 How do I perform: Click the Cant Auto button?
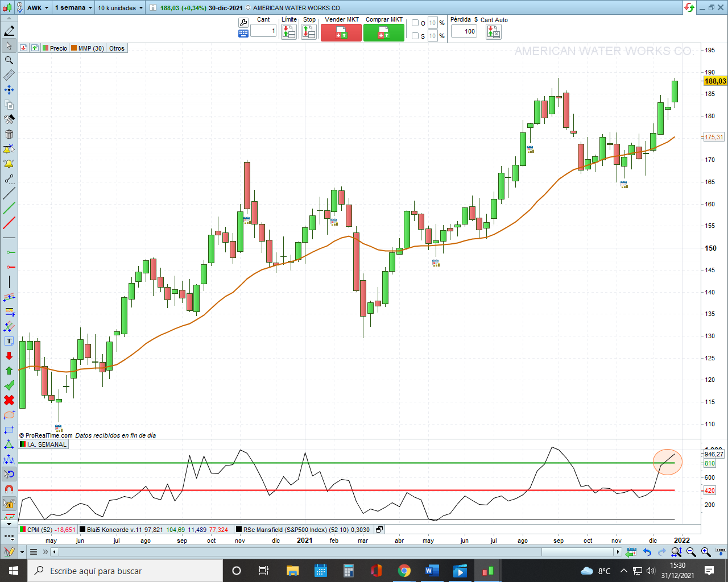(x=494, y=32)
